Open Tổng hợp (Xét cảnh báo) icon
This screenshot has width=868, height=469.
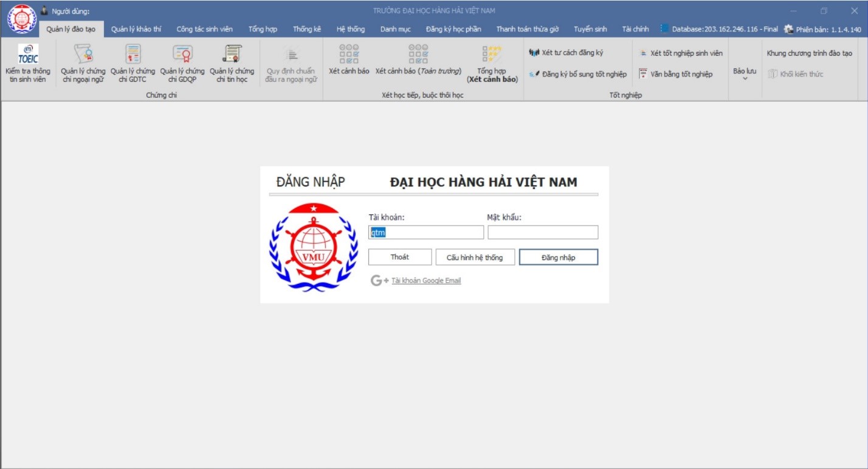click(491, 55)
